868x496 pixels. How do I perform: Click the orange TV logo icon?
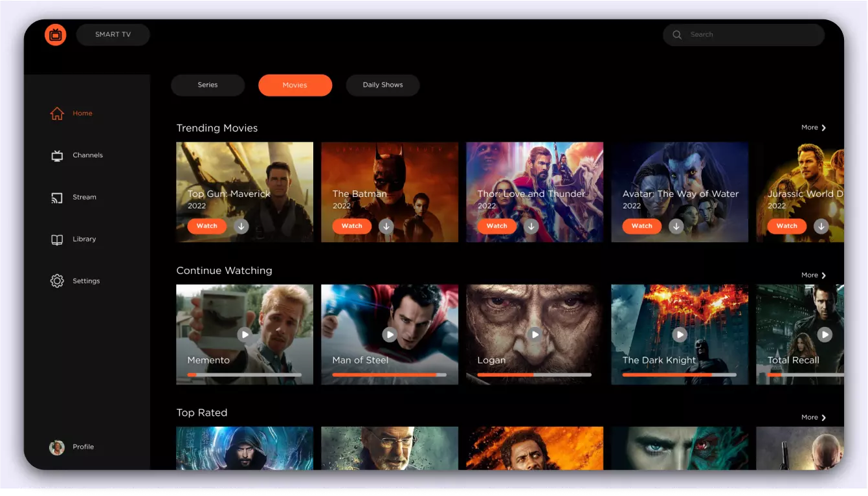point(56,35)
